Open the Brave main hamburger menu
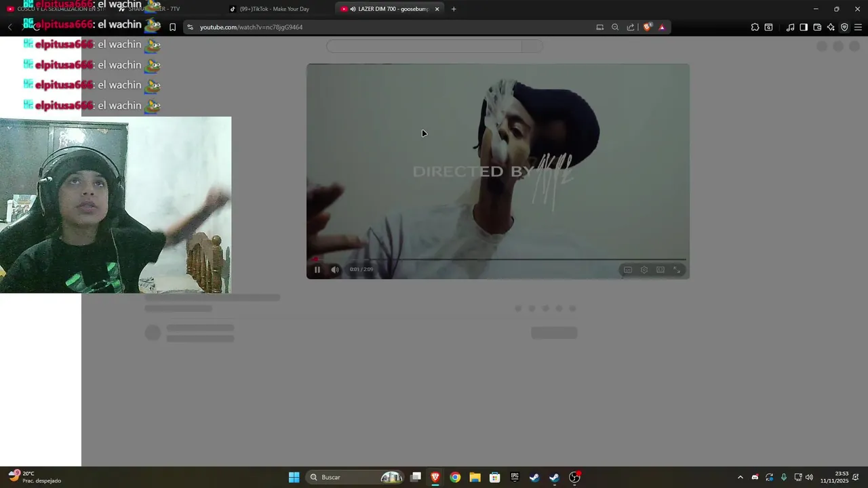Image resolution: width=868 pixels, height=488 pixels. pyautogui.click(x=858, y=27)
